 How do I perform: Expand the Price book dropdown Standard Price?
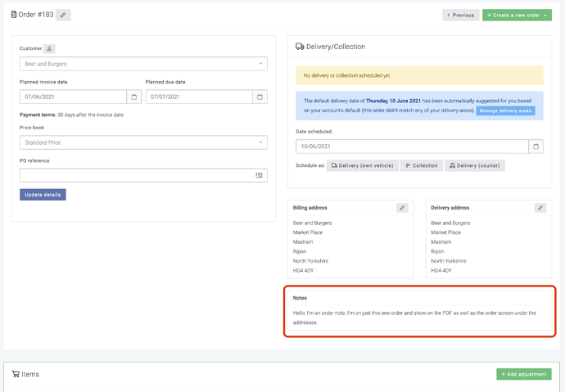pos(143,142)
